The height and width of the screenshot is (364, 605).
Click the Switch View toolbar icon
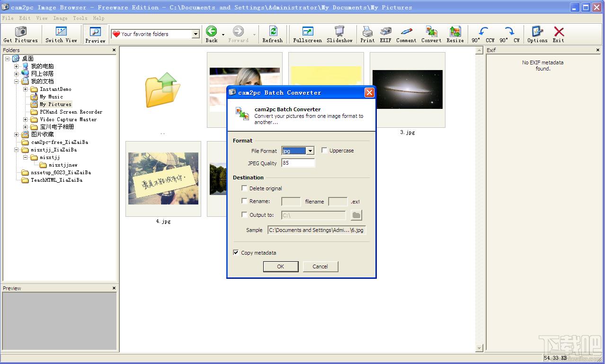tap(61, 32)
